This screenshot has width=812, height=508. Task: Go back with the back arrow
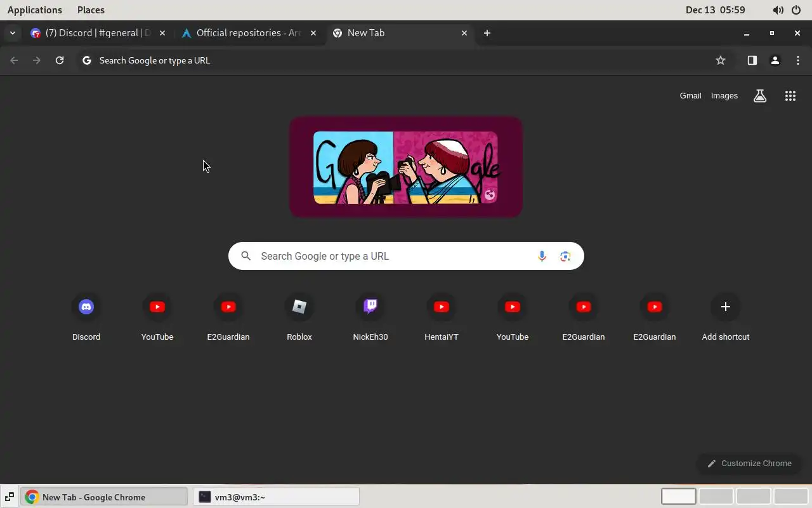tap(14, 60)
